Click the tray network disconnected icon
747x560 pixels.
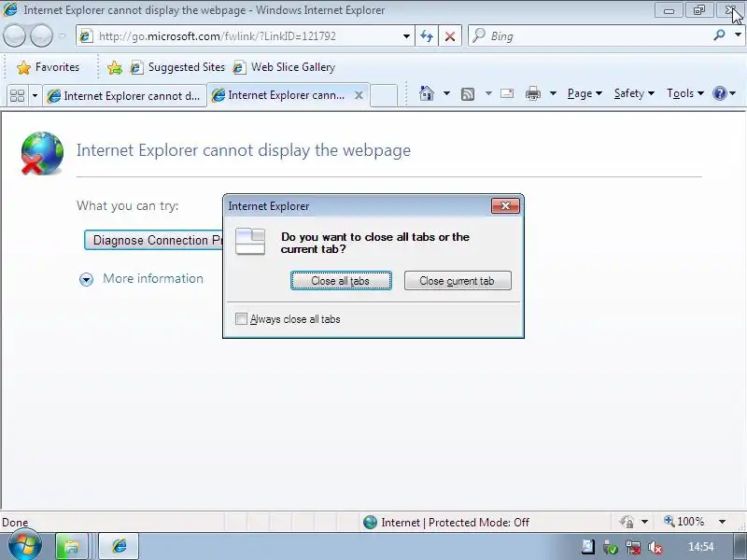(x=633, y=547)
